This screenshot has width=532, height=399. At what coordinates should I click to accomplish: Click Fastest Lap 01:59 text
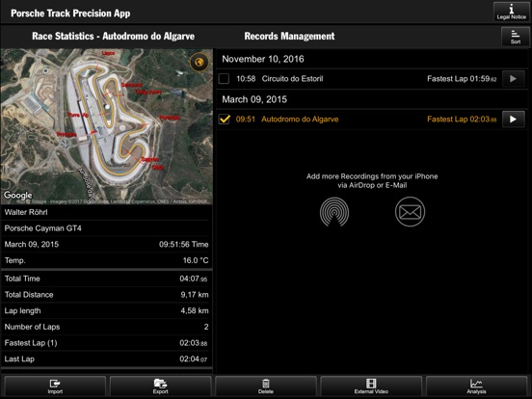462,79
